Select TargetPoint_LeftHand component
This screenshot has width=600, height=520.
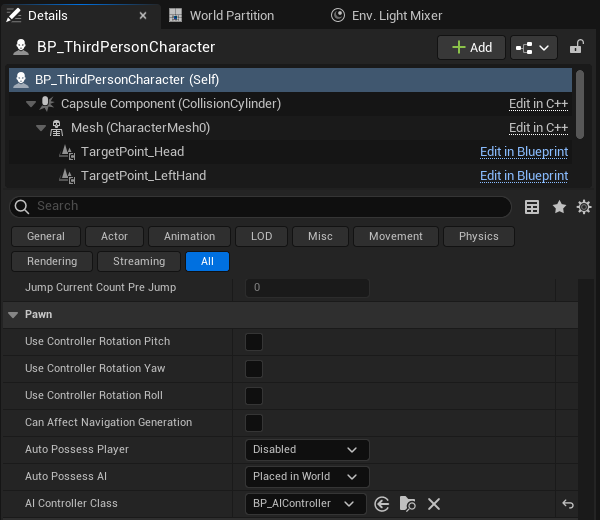(x=290, y=176)
